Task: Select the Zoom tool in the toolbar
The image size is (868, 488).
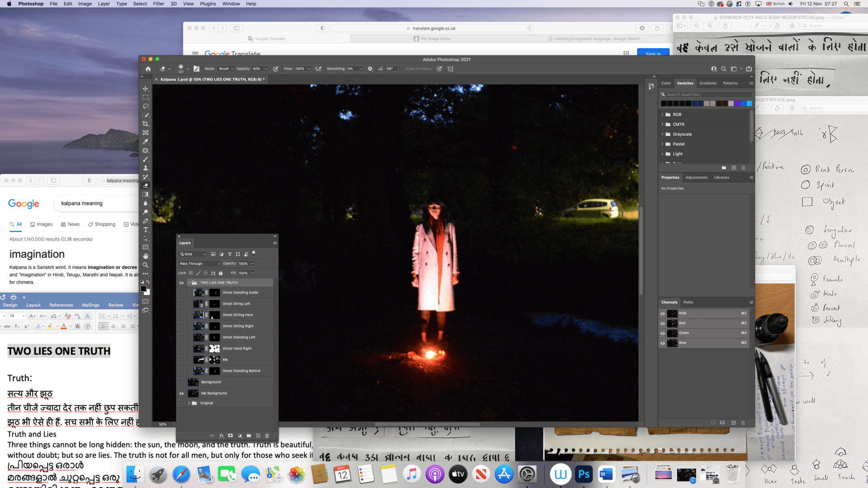Action: click(x=146, y=265)
